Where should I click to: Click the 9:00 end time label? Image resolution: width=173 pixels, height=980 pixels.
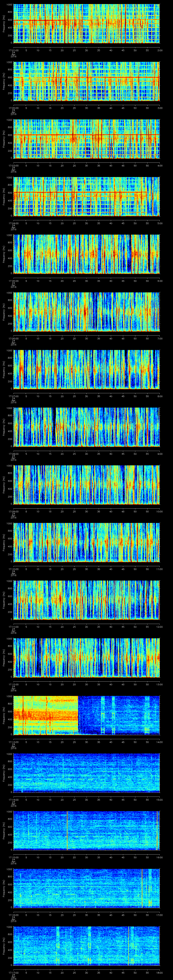coord(160,454)
